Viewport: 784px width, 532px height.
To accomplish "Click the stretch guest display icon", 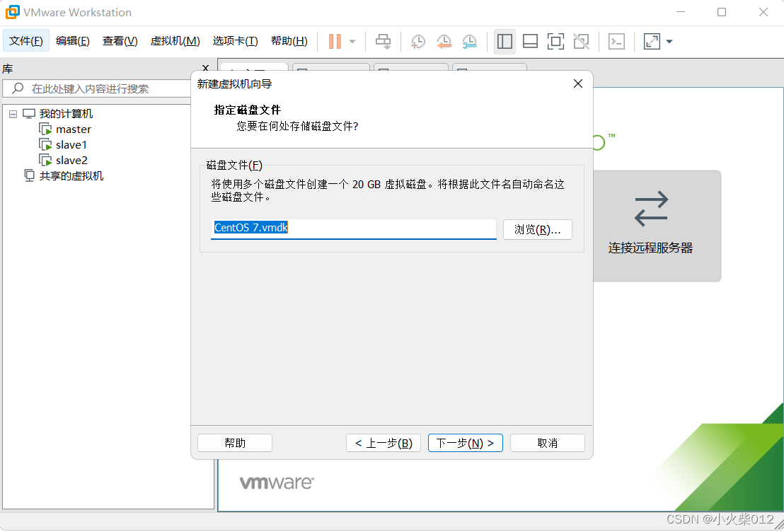I will coord(652,41).
